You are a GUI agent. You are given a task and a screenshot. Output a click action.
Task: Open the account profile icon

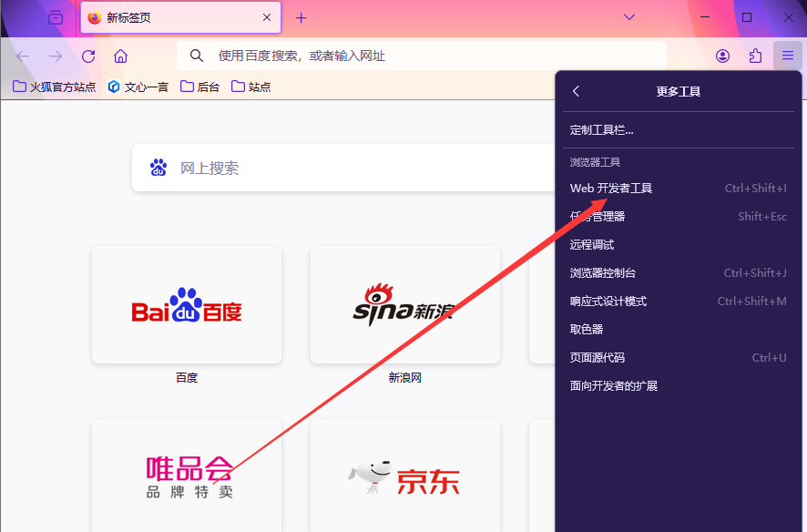pos(722,56)
